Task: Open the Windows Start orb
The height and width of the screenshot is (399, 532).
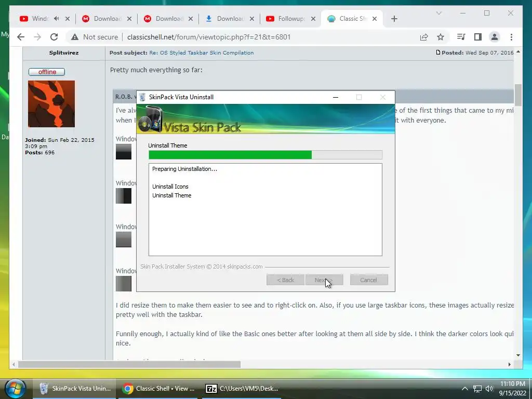Action: coord(15,389)
